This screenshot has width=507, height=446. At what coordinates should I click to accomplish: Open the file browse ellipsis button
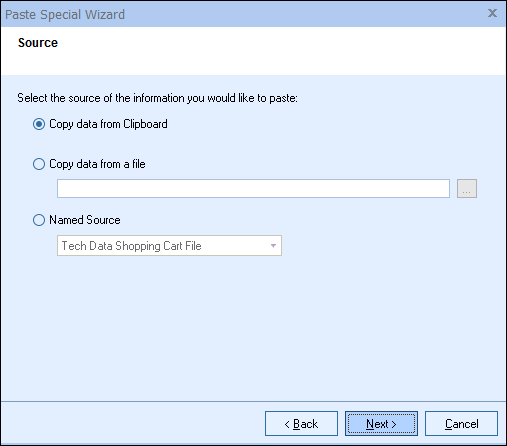pyautogui.click(x=467, y=188)
